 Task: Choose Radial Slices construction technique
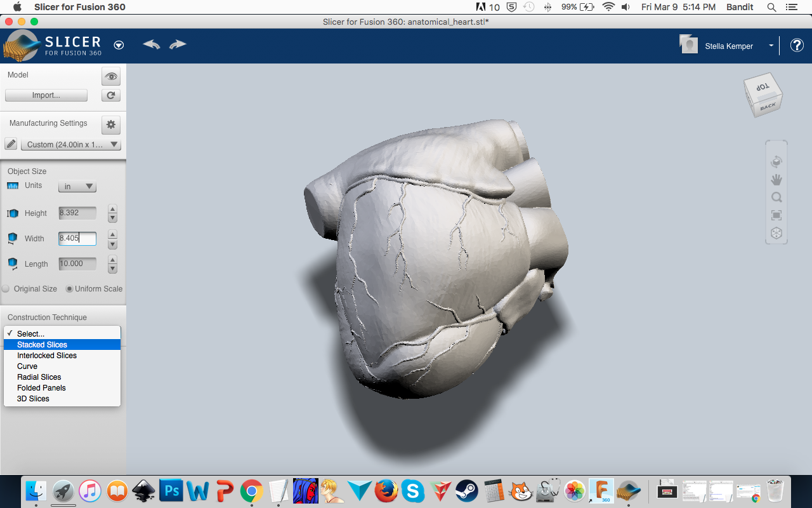62,377
